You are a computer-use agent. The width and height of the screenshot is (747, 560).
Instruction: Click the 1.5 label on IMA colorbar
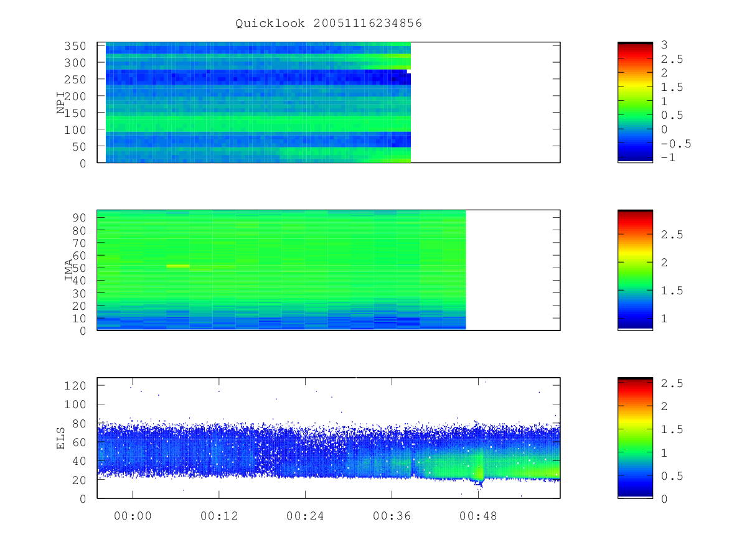(x=672, y=291)
